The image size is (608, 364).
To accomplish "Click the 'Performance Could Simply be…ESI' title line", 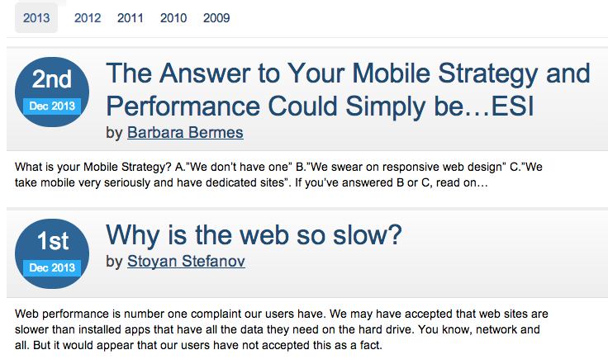I will pos(320,106).
